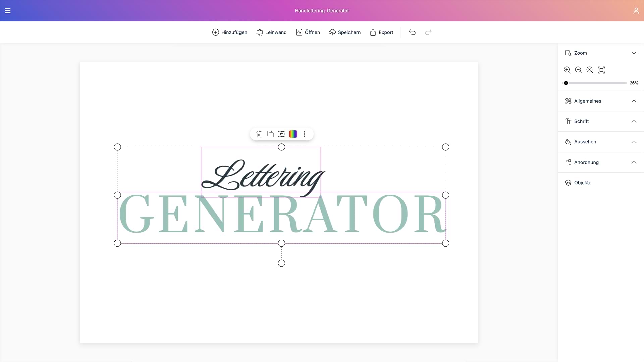Open the Leinwand canvas settings
This screenshot has height=362, width=644.
coord(271,32)
